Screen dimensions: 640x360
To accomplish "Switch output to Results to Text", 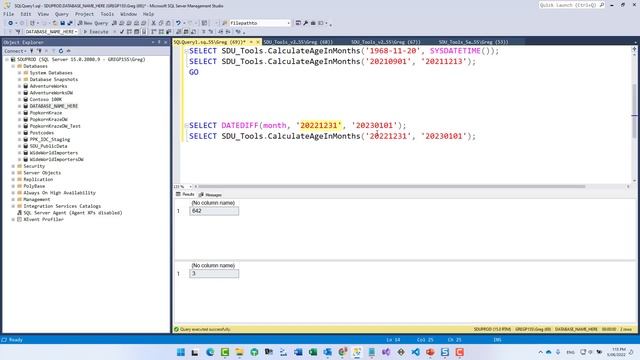I will 179,31.
